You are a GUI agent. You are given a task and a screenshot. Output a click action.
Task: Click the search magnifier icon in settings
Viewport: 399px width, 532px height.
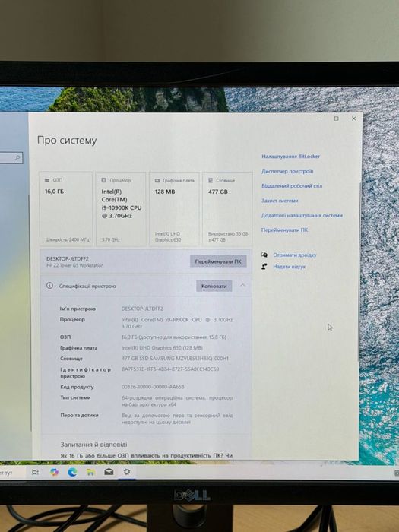pyautogui.click(x=17, y=158)
